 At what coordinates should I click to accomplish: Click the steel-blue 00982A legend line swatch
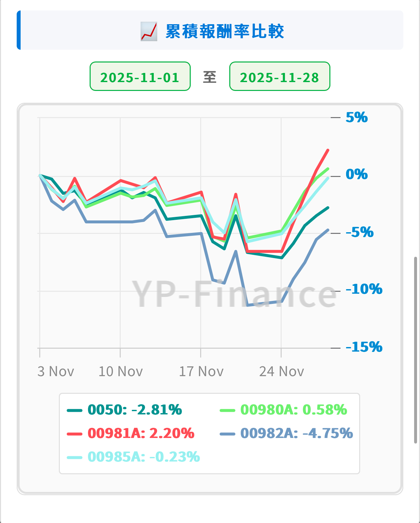pos(227,434)
